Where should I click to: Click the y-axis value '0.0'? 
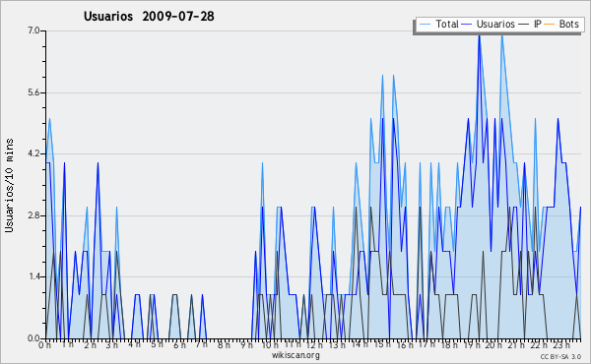[33, 338]
